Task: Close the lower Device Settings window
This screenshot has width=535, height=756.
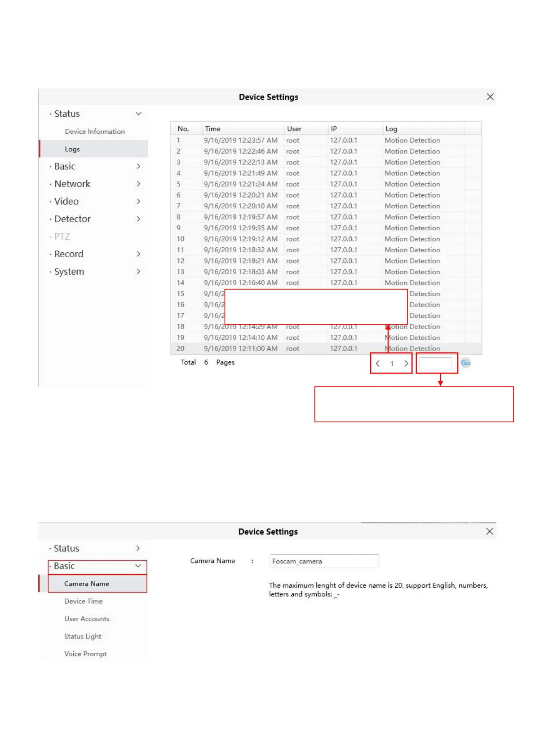Action: (x=490, y=531)
